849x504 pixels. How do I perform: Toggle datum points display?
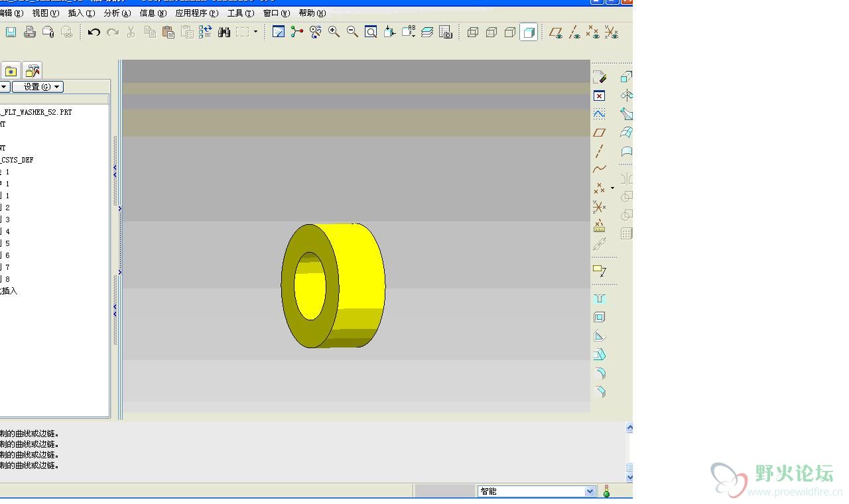pyautogui.click(x=593, y=32)
